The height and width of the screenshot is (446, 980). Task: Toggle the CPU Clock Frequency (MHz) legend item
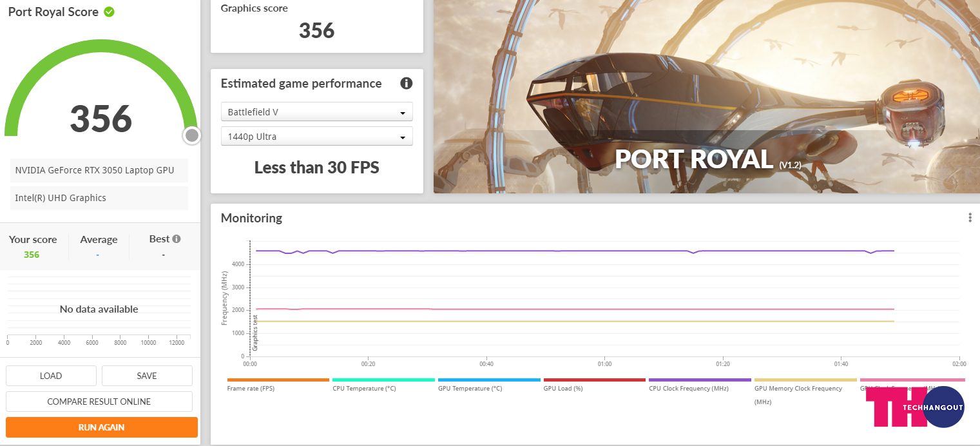click(x=700, y=384)
